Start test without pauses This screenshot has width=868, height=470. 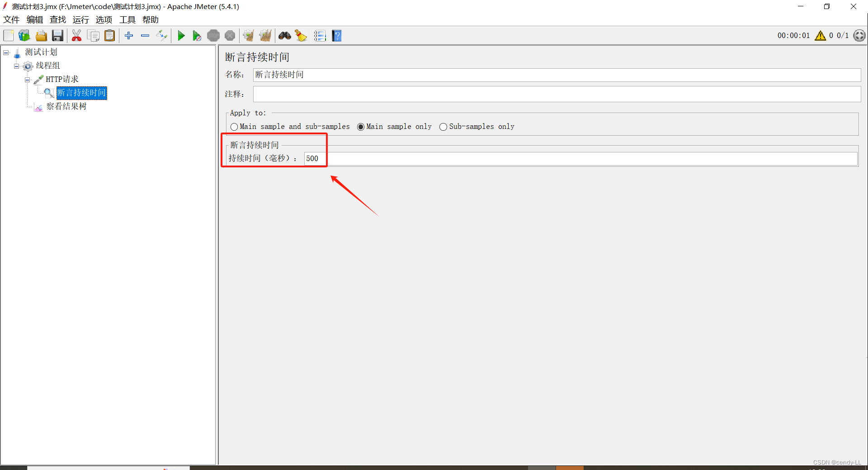tap(197, 35)
